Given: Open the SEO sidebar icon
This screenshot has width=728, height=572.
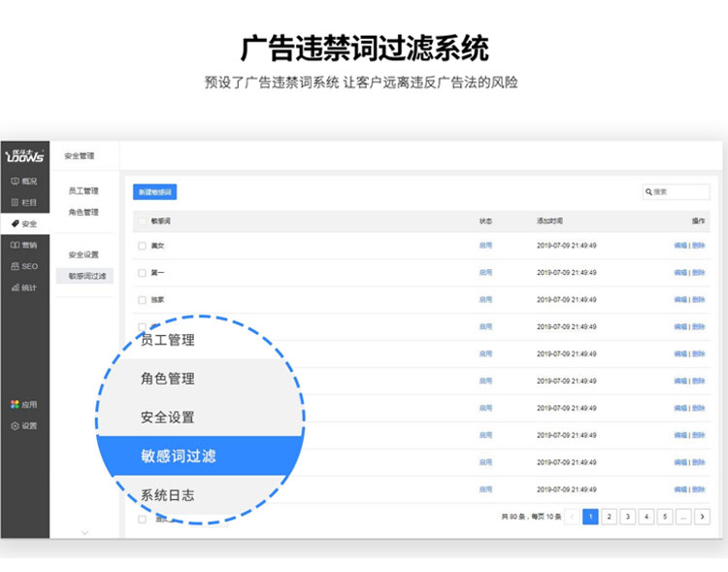Looking at the screenshot, I should coord(15,266).
